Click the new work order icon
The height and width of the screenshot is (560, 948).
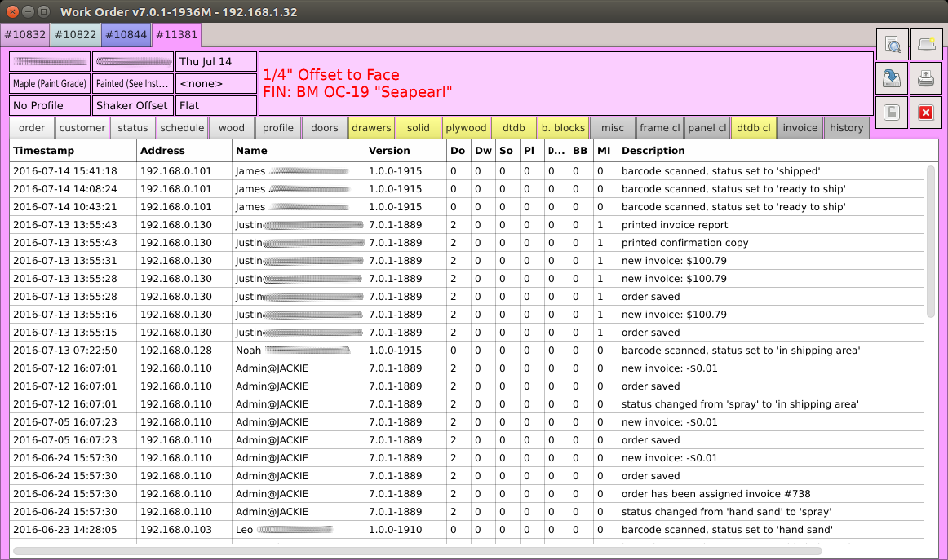click(925, 45)
